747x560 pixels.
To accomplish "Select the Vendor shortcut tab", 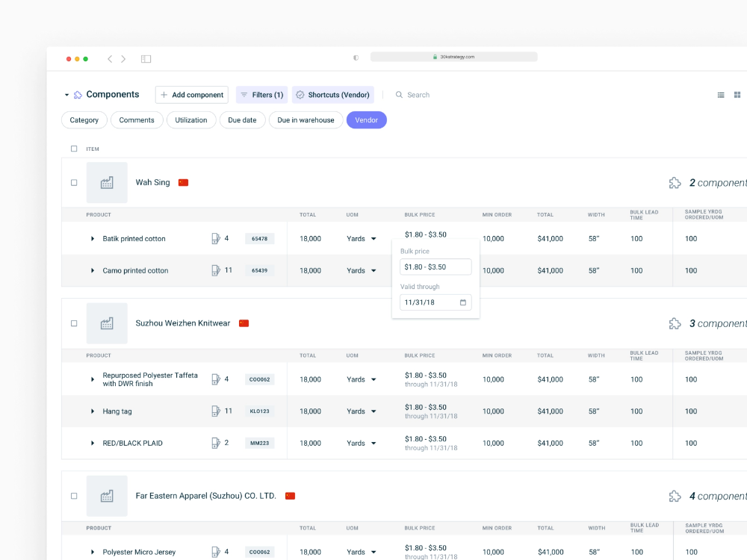I will (x=366, y=120).
